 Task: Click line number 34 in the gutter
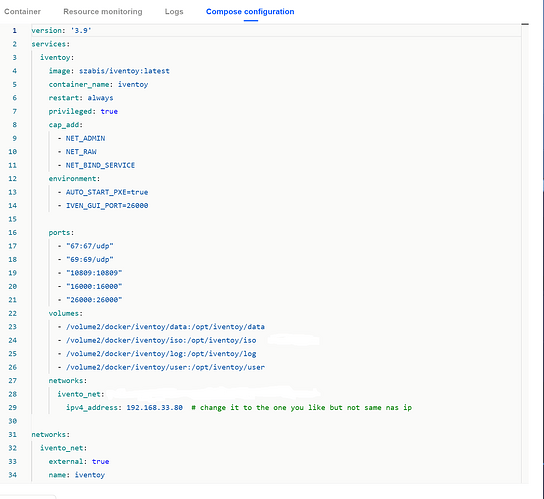pyautogui.click(x=12, y=475)
